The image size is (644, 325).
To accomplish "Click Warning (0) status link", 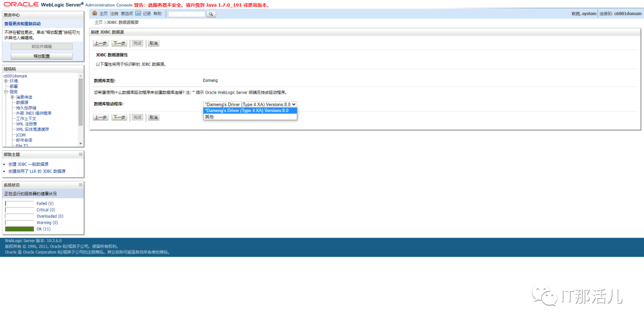I will tap(47, 222).
